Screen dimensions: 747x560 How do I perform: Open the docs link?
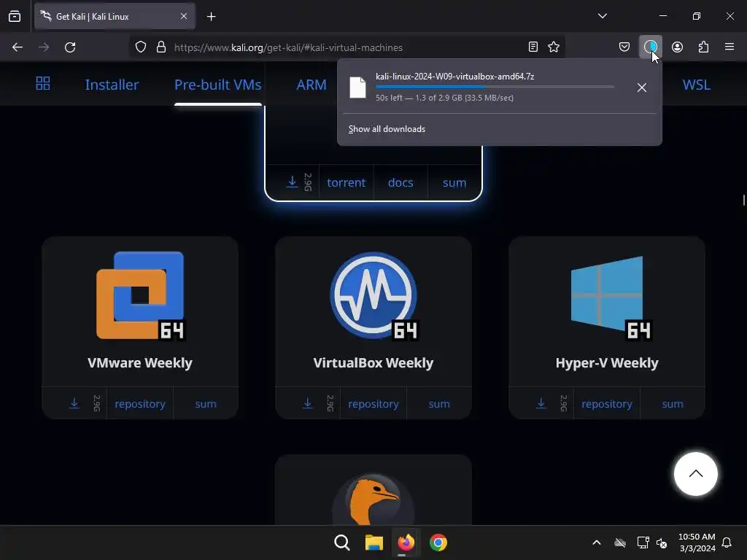click(x=400, y=183)
